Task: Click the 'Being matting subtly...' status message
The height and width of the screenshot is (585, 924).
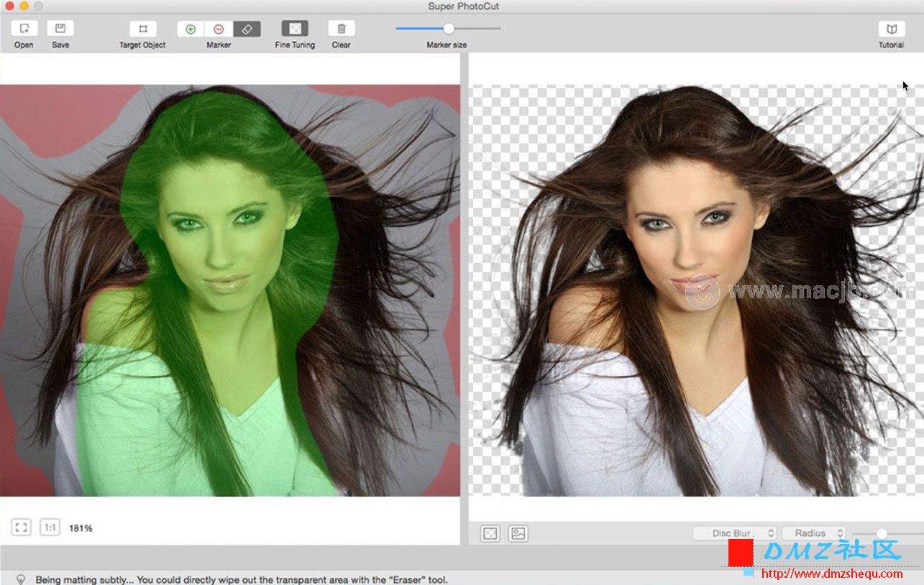Action: pyautogui.click(x=242, y=579)
